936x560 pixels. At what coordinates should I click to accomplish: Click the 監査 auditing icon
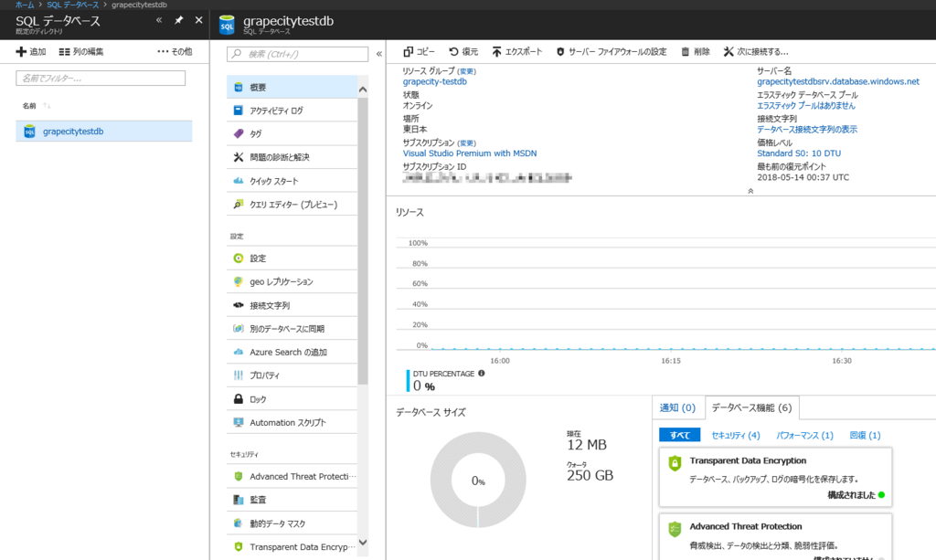pos(239,500)
